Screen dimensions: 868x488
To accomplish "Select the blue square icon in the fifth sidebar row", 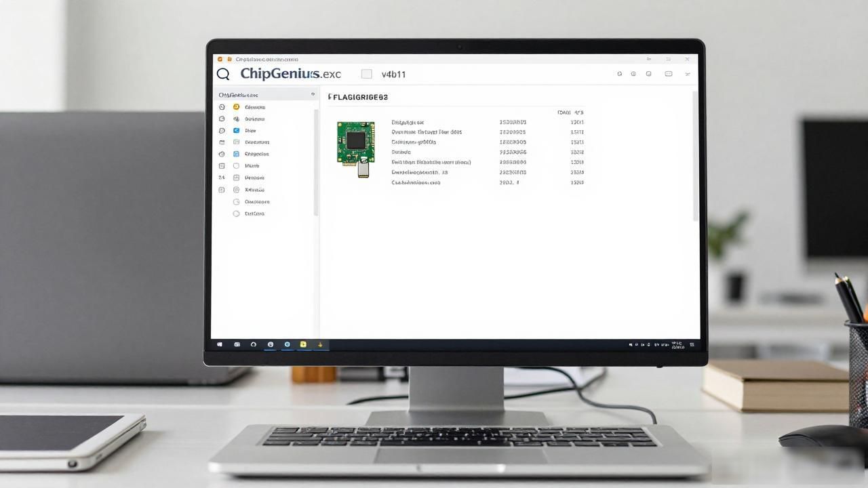I will (x=237, y=154).
